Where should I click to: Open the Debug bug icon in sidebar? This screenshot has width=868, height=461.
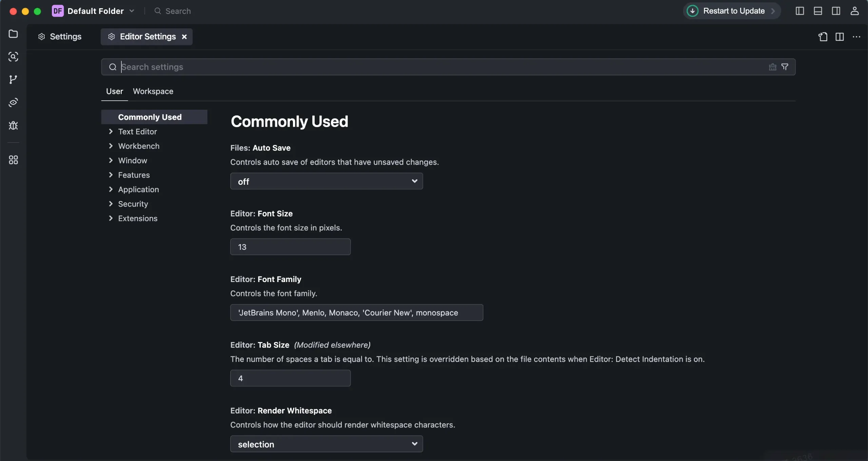point(13,125)
